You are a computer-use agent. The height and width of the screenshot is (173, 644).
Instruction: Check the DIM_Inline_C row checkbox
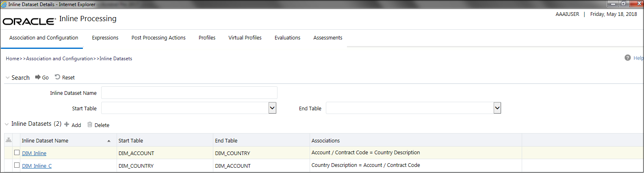pos(17,165)
